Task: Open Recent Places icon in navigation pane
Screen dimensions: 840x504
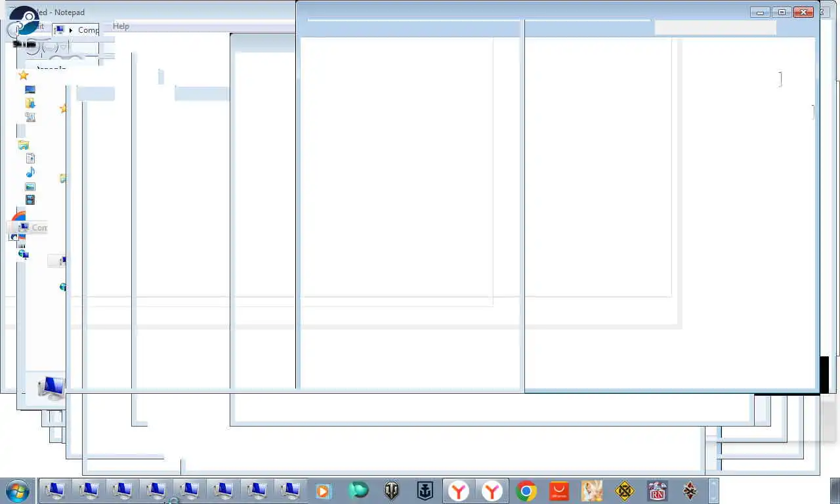Action: pos(30,117)
